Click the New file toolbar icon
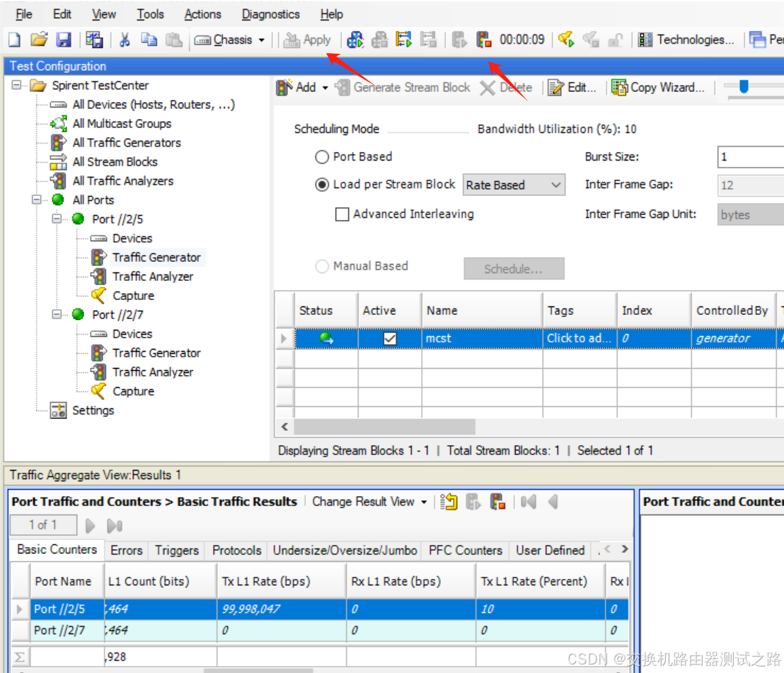The image size is (784, 673). [x=14, y=39]
